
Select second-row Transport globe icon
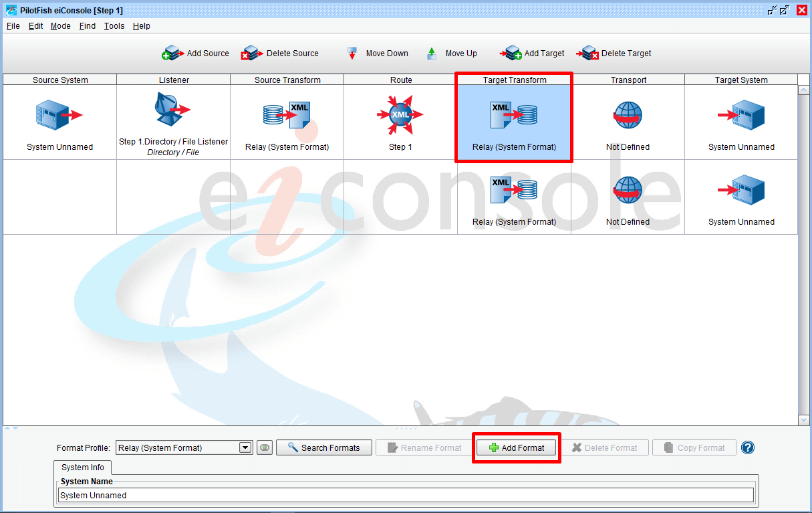628,190
